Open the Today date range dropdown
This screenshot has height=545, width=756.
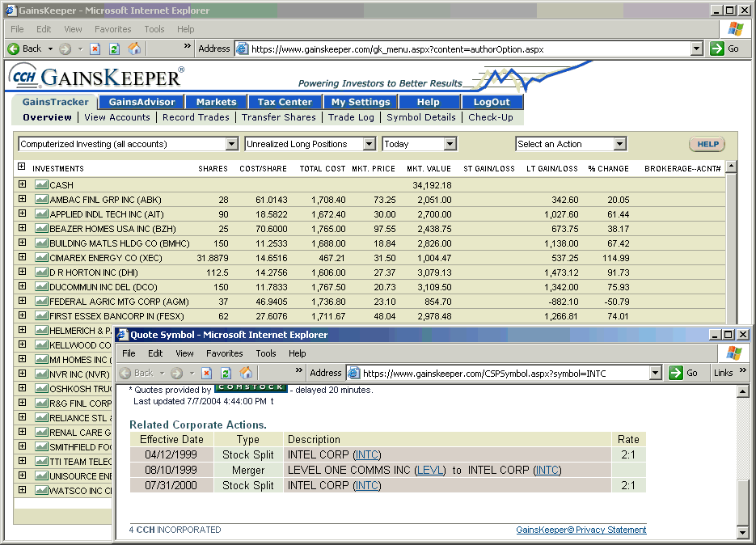[420, 144]
